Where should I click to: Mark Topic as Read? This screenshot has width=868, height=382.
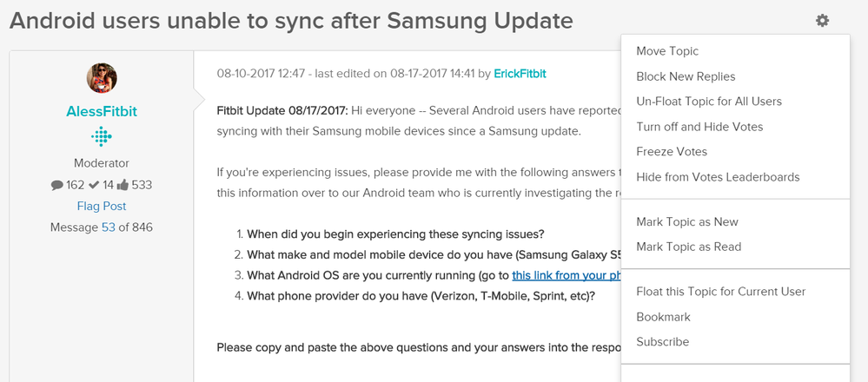pyautogui.click(x=689, y=247)
